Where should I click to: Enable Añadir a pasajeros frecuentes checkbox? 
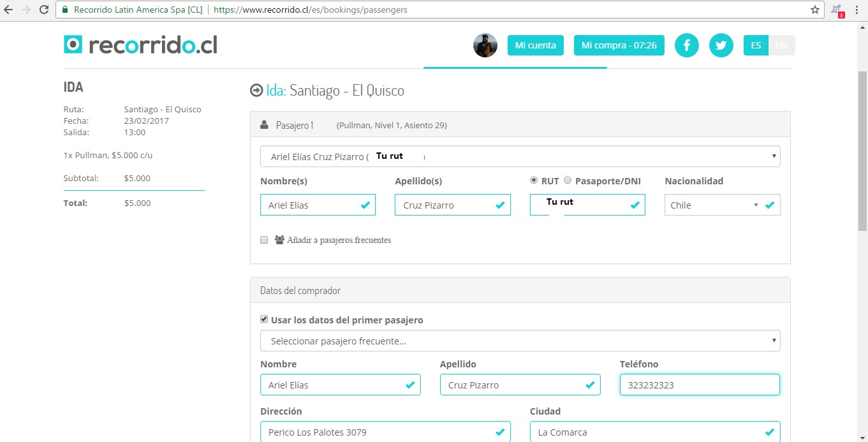(x=264, y=240)
